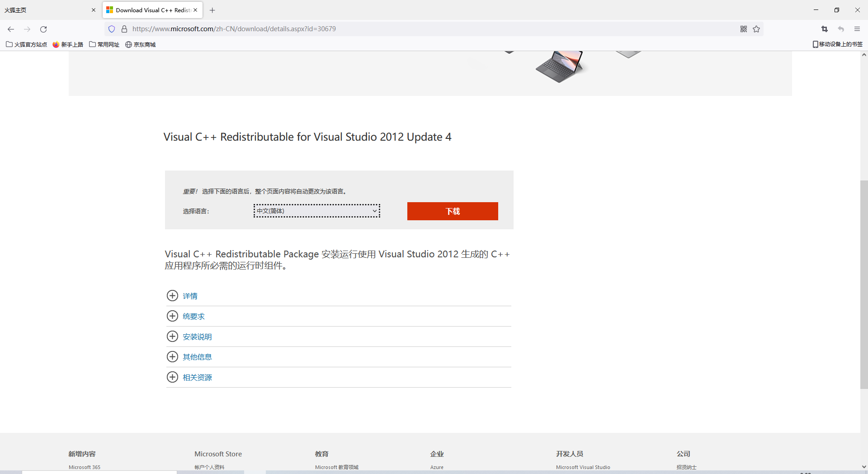Click the 相关资源 link text

tap(197, 377)
